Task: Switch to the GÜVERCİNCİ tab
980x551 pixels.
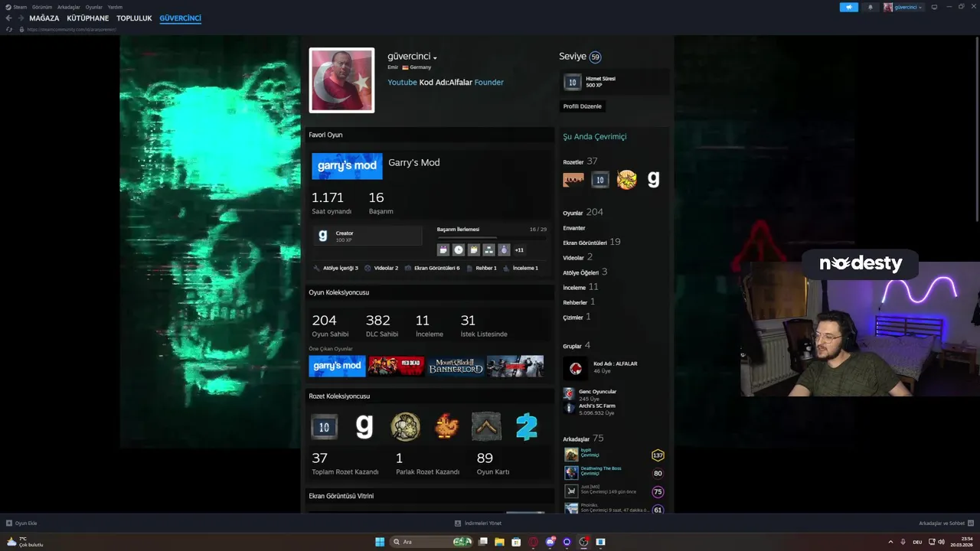Action: coord(180,18)
